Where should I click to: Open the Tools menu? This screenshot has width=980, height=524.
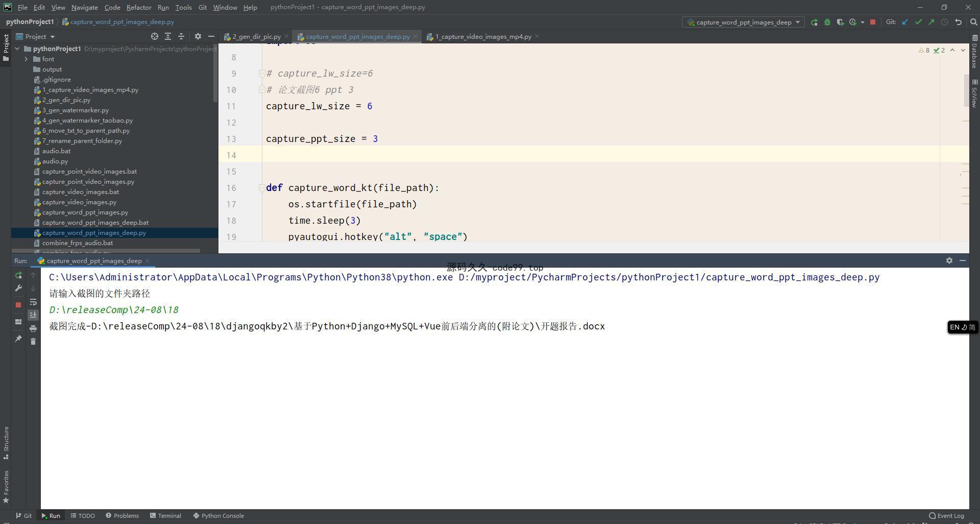(183, 7)
